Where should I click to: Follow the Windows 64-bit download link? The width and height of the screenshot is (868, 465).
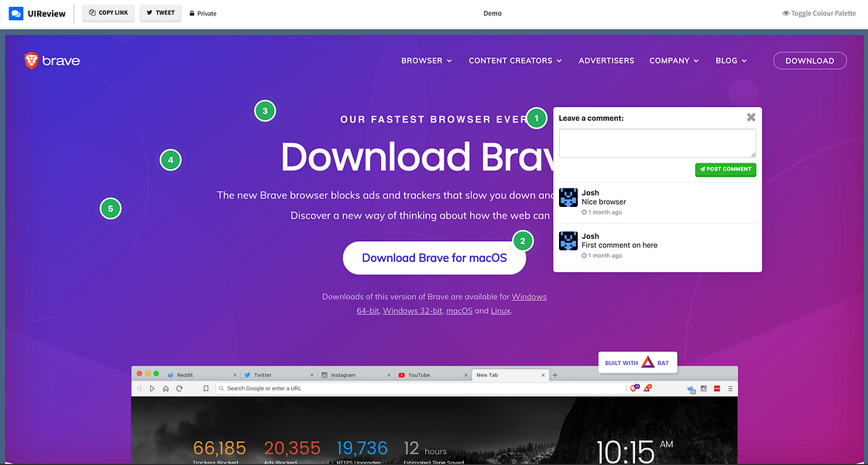click(x=529, y=297)
